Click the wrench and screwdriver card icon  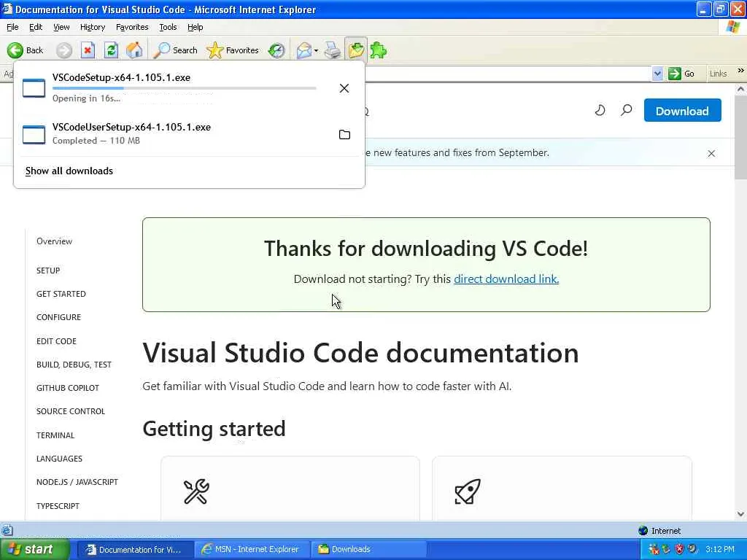coord(196,491)
